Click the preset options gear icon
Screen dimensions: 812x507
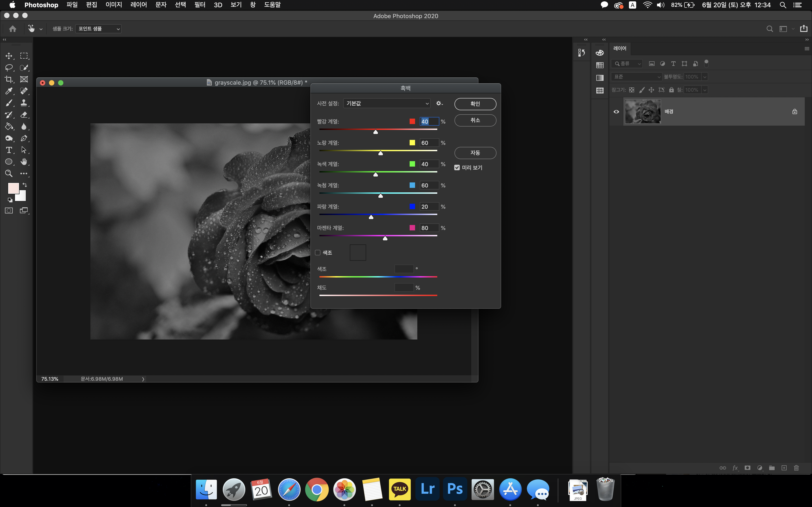[439, 104]
